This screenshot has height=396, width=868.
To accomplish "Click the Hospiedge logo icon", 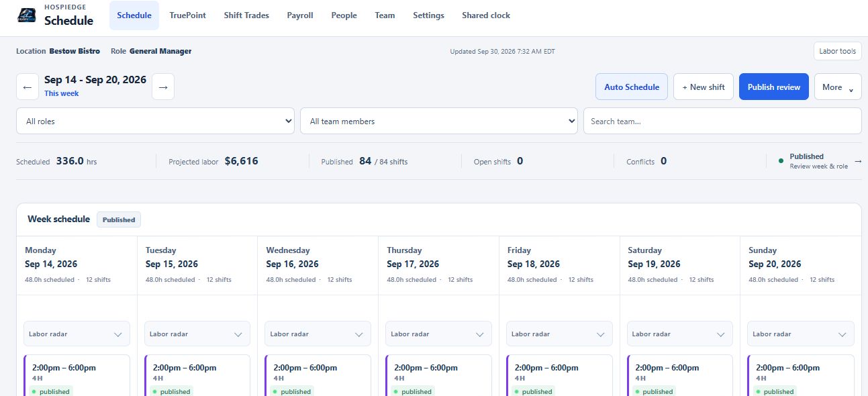I will tap(27, 15).
